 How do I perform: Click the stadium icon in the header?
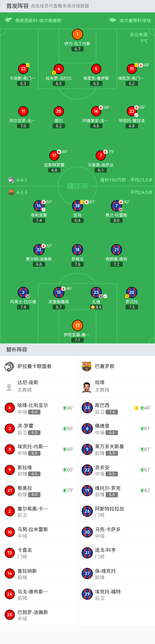tap(113, 20)
